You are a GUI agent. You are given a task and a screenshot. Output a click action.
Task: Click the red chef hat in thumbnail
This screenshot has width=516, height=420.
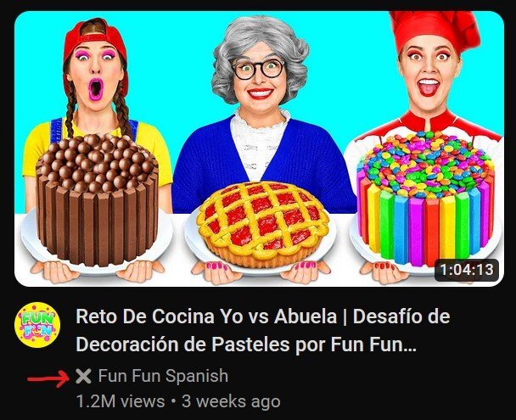pyautogui.click(x=435, y=30)
